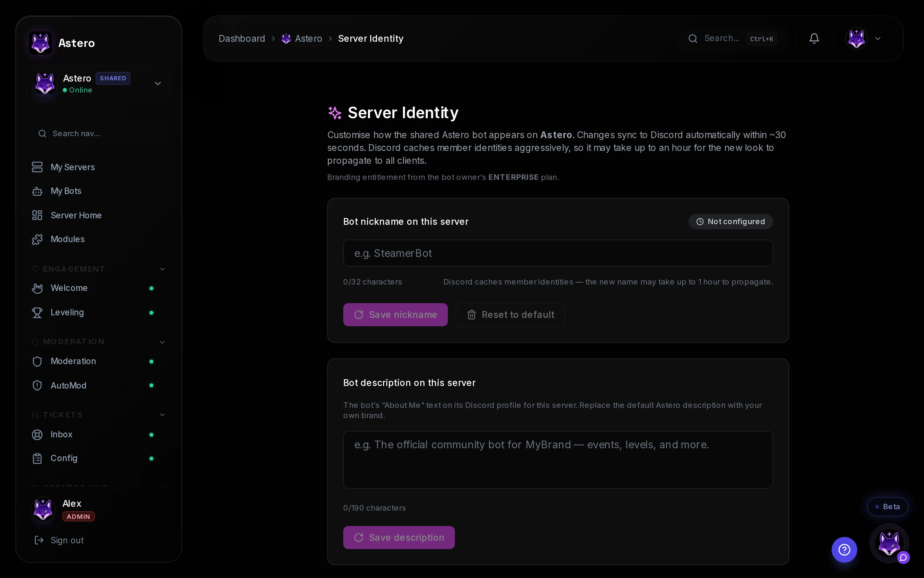
Task: Click the Reset to default trash icon
Action: (472, 315)
